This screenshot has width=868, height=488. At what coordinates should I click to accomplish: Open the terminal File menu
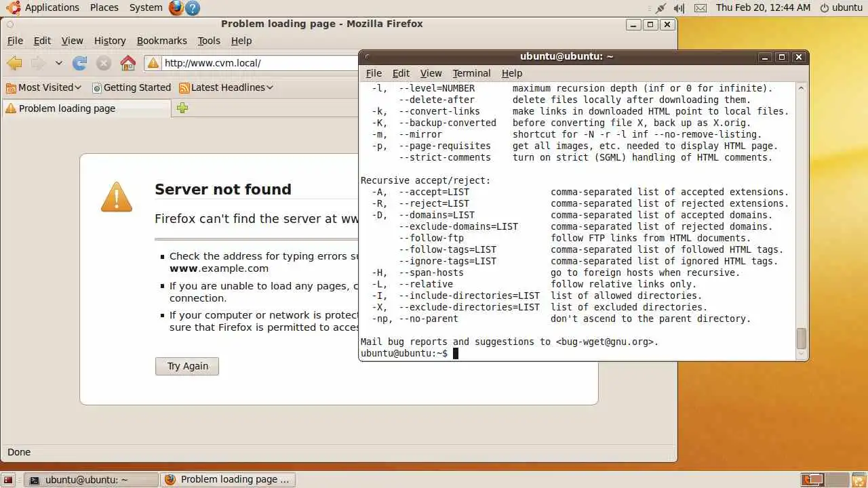374,73
